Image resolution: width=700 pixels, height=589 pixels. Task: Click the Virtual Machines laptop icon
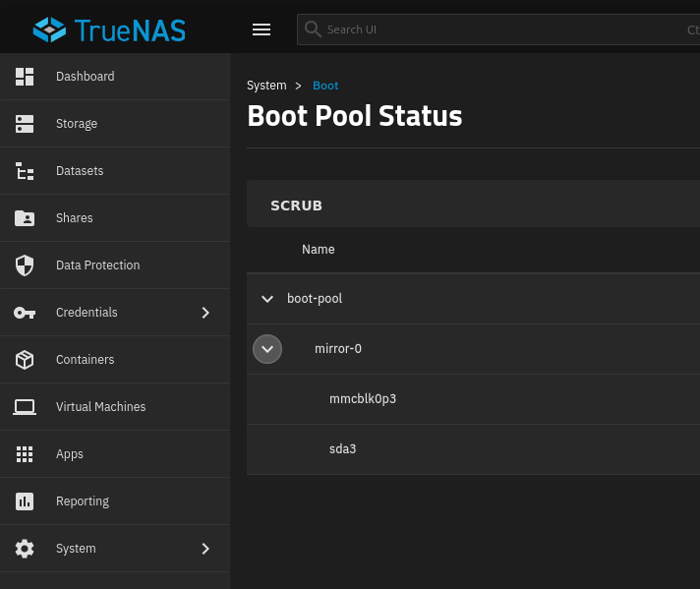pyautogui.click(x=25, y=407)
